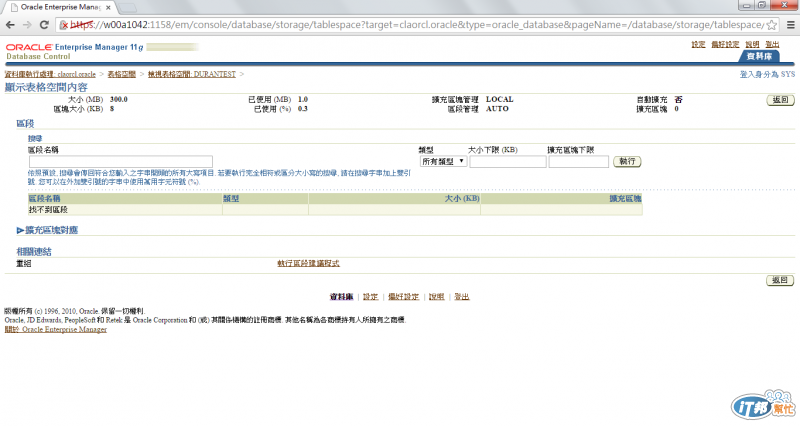The image size is (800, 426).
Task: Click the 執行 search button
Action: click(627, 161)
